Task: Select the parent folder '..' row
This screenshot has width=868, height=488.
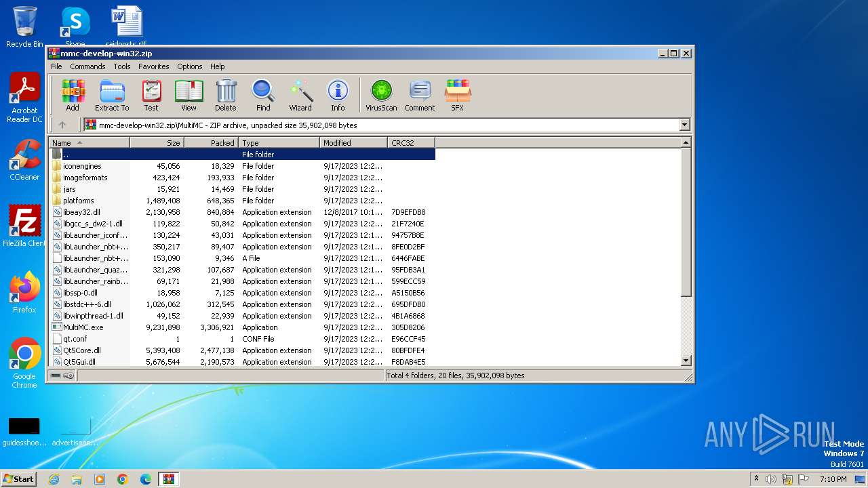Action: [242, 155]
